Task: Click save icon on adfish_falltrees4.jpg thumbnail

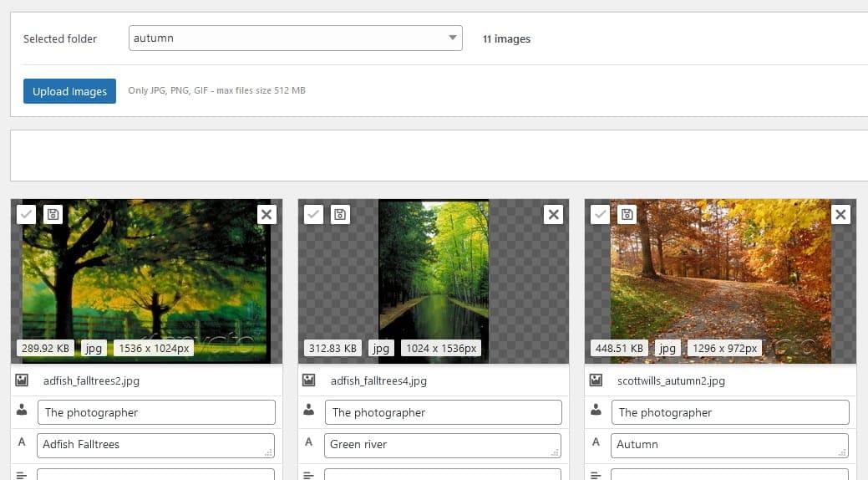Action: click(340, 215)
